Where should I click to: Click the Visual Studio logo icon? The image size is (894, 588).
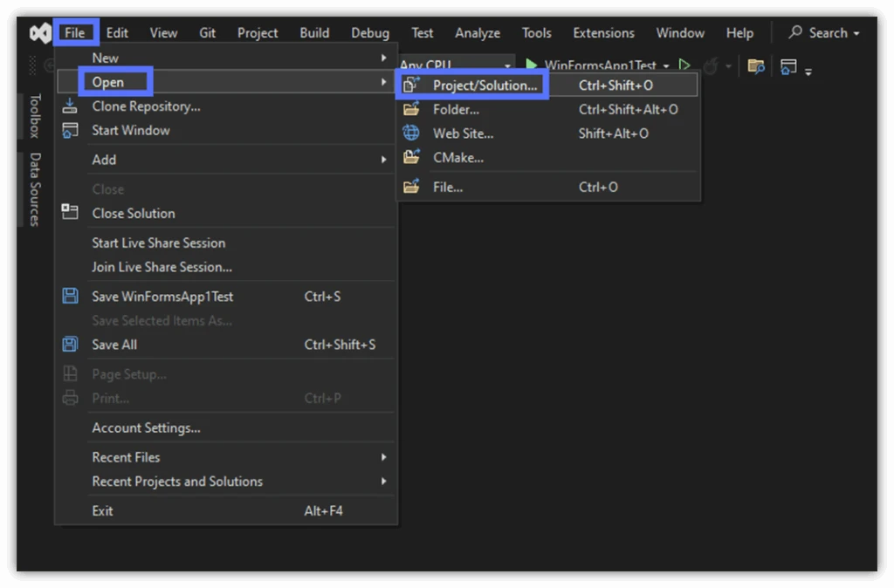click(x=39, y=33)
